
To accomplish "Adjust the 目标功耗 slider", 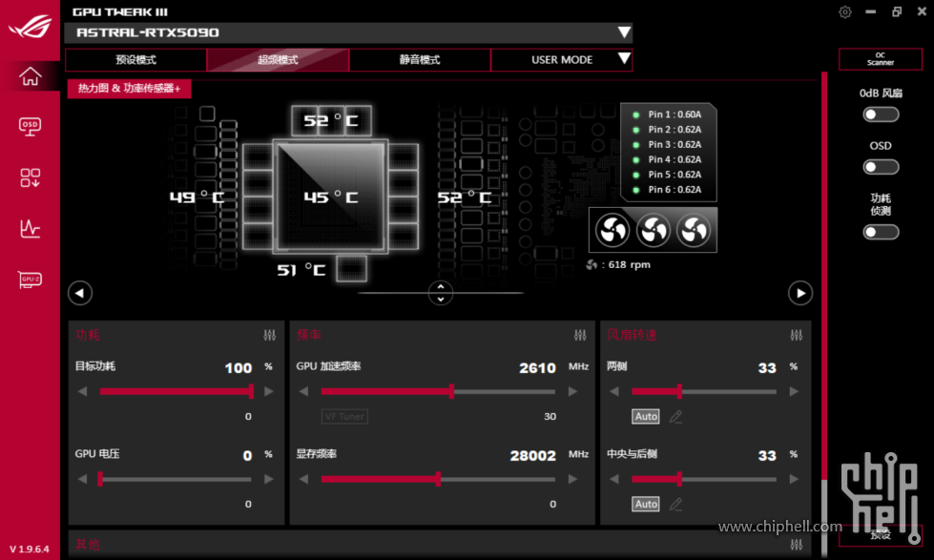I will pyautogui.click(x=176, y=391).
